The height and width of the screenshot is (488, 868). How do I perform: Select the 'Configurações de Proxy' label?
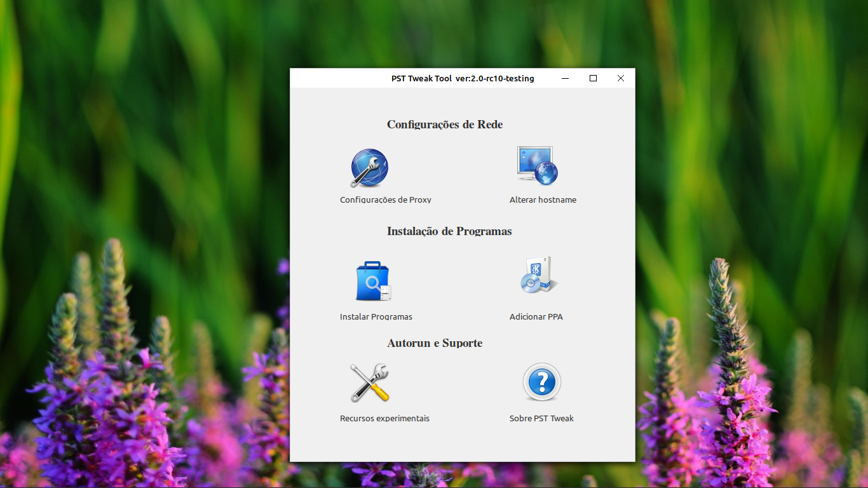(386, 200)
